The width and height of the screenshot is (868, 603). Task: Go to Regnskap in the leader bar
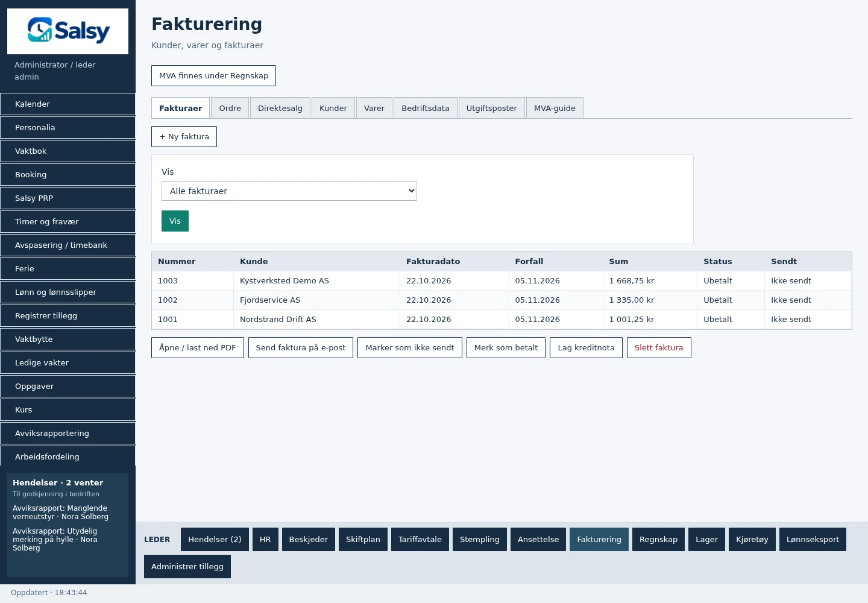pyautogui.click(x=658, y=539)
